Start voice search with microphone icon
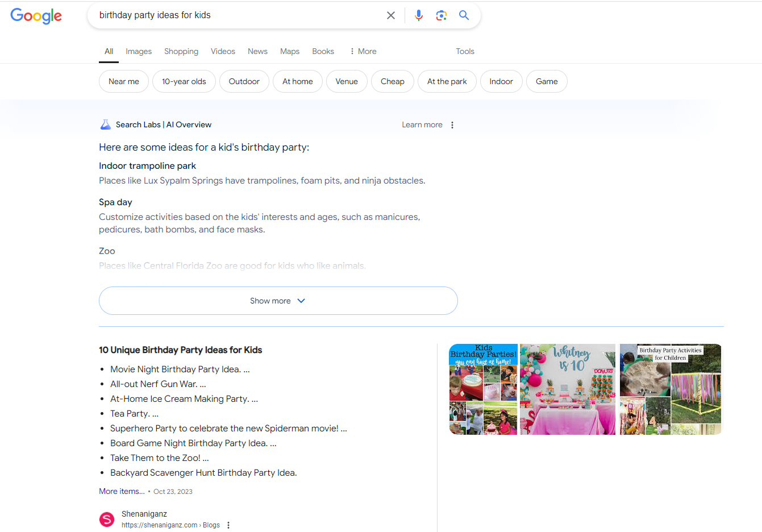 pos(419,15)
